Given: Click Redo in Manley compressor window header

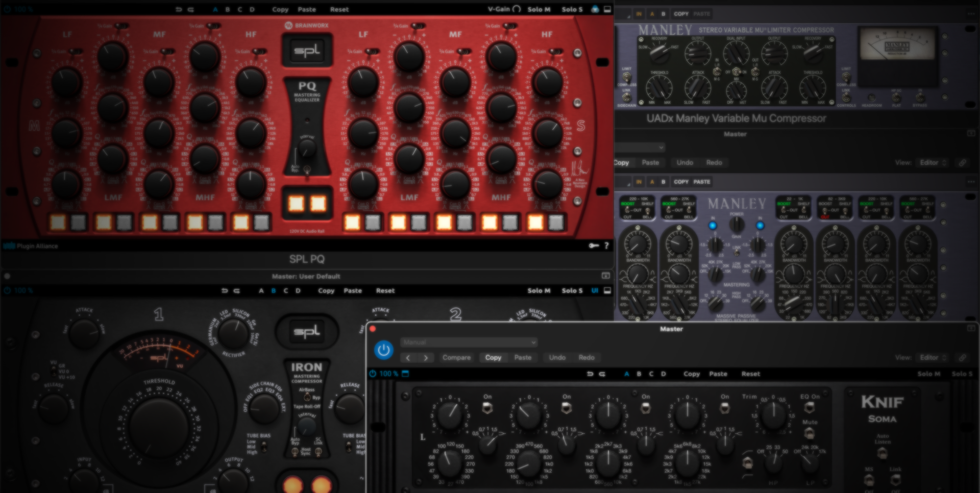Looking at the screenshot, I should pos(714,162).
